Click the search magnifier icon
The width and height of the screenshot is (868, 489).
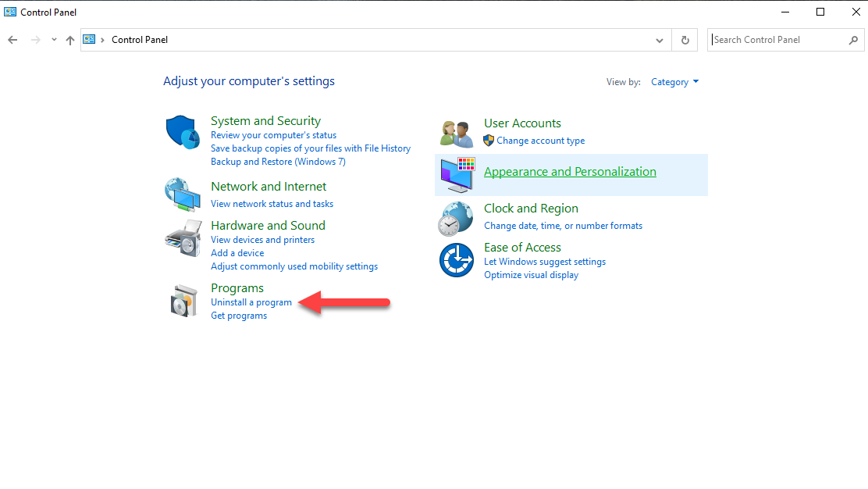click(x=853, y=40)
